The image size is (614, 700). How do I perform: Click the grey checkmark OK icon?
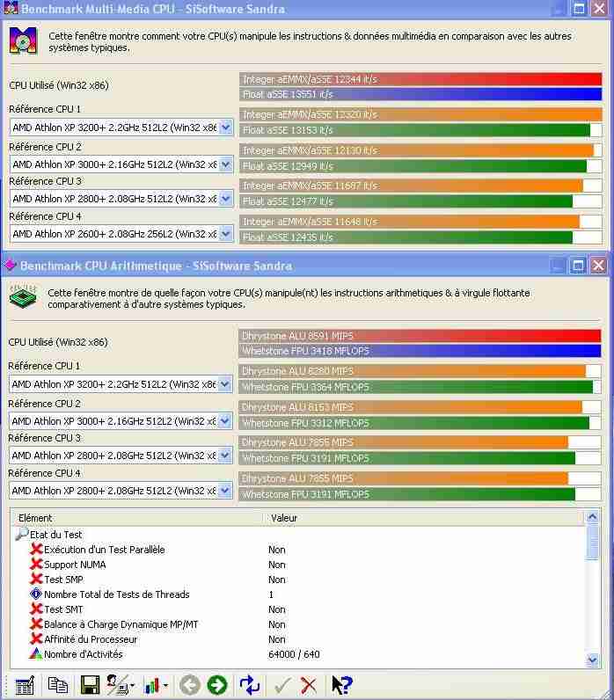(281, 685)
